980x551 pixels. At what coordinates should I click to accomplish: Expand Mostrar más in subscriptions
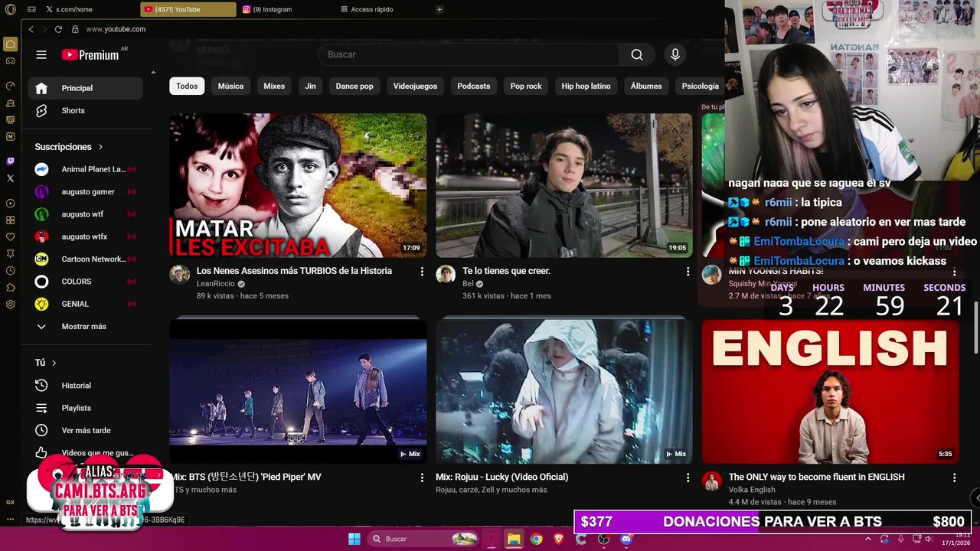pos(84,327)
